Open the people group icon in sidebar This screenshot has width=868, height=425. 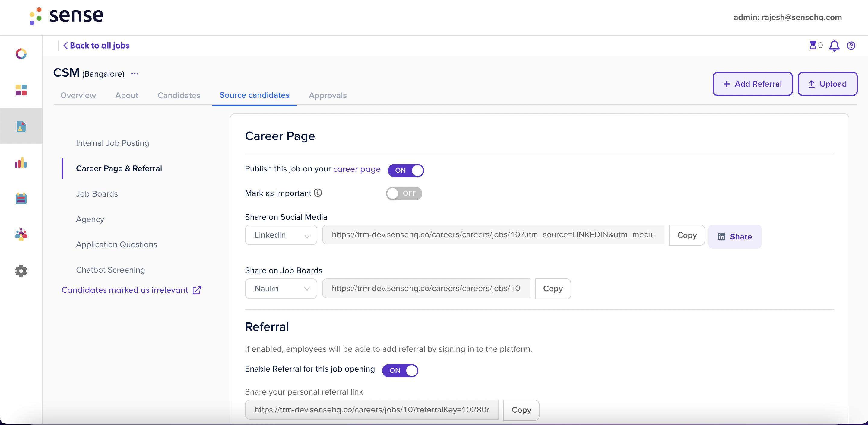pyautogui.click(x=21, y=235)
